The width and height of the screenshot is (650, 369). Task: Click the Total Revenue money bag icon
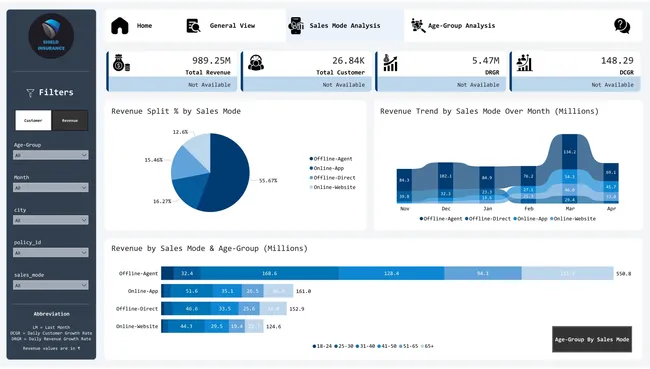(121, 63)
